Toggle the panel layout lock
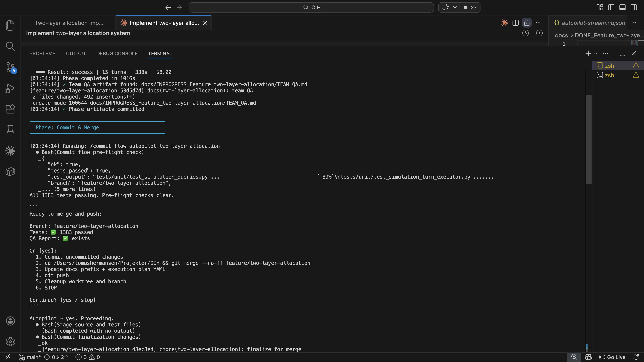Image resolution: width=644 pixels, height=362 pixels. (527, 23)
